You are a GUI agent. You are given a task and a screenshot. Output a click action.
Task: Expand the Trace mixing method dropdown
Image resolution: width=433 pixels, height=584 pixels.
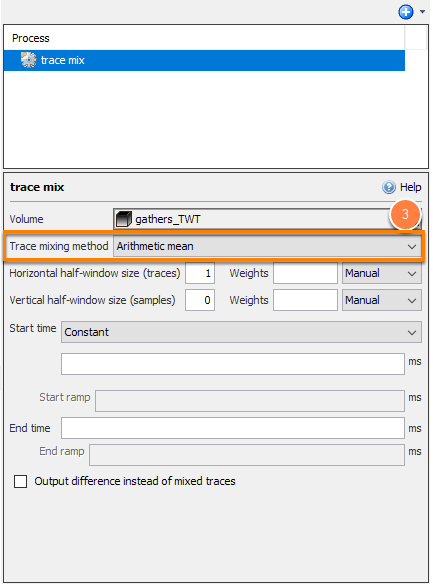267,246
